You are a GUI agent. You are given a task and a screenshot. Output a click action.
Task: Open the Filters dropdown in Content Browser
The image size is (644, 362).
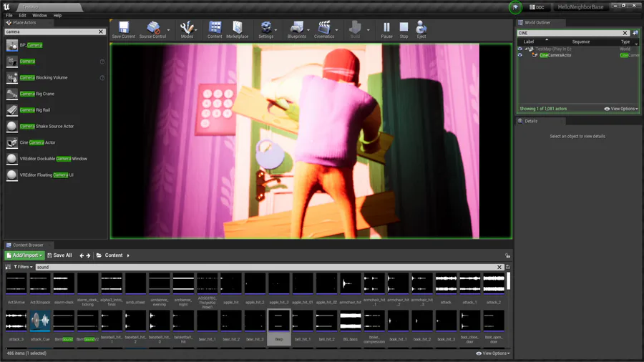tap(23, 267)
